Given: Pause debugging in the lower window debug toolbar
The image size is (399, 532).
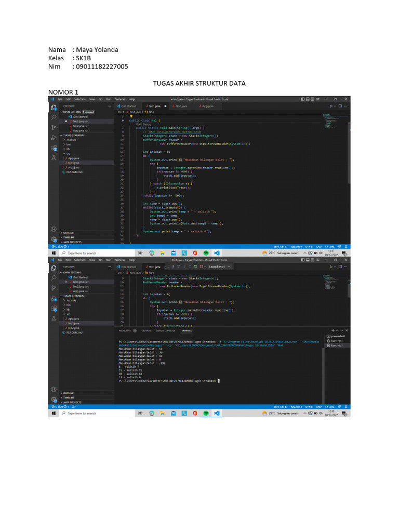Looking at the screenshot, I should tap(172, 267).
